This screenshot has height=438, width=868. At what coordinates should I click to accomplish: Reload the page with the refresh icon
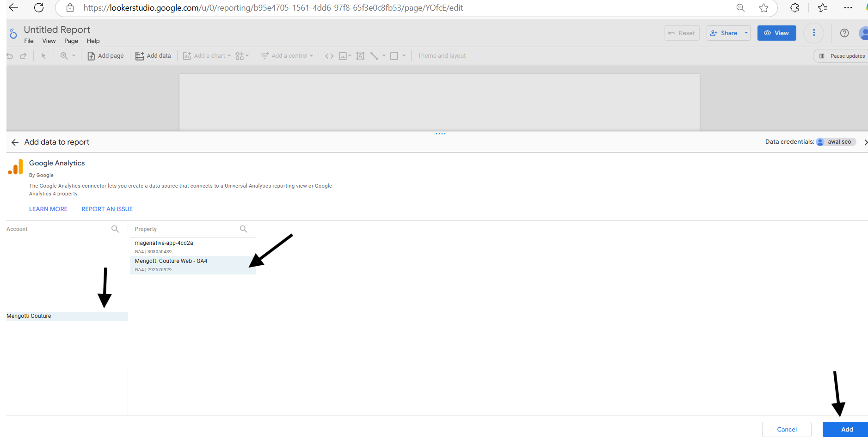[39, 7]
